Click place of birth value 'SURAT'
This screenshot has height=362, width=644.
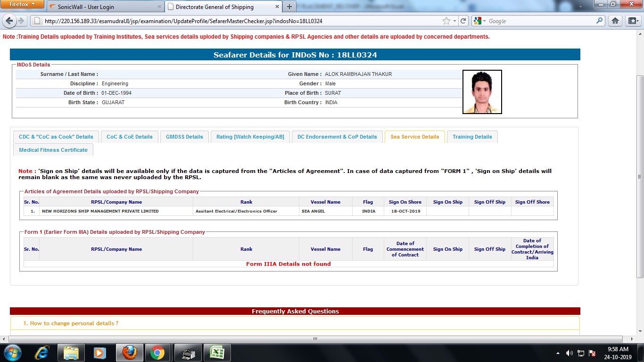pyautogui.click(x=333, y=93)
